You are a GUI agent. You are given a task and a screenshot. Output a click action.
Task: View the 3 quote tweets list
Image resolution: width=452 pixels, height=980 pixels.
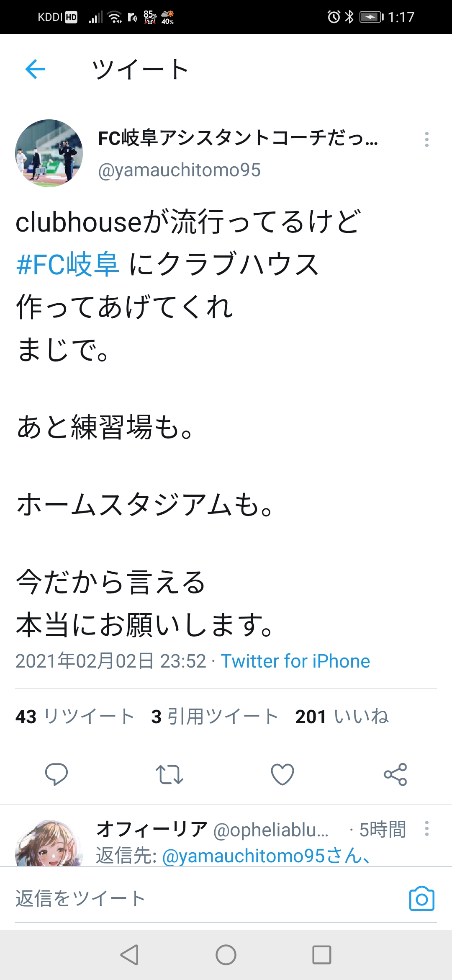click(215, 717)
